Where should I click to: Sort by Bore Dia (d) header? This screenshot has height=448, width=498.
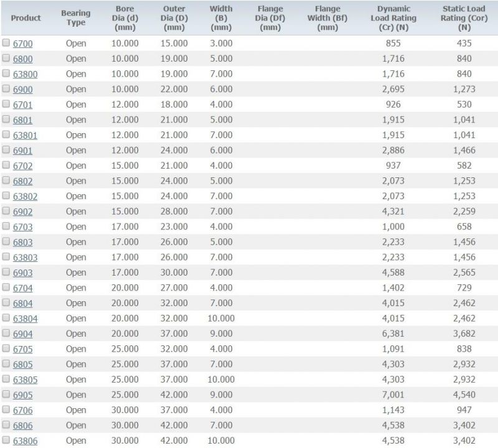click(x=125, y=18)
